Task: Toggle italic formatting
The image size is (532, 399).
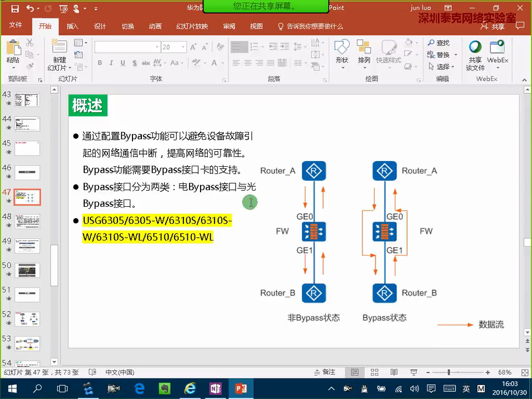Action: click(x=111, y=62)
